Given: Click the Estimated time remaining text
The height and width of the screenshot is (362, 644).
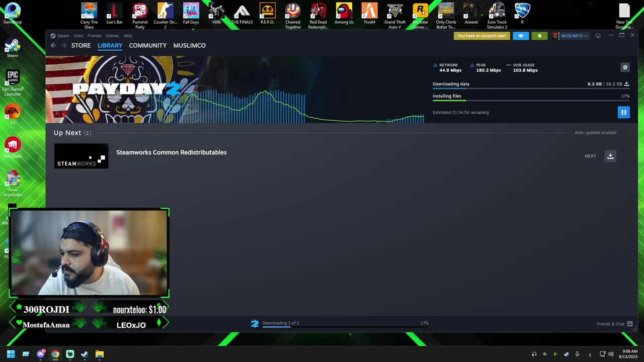Looking at the screenshot, I should click(x=461, y=113).
